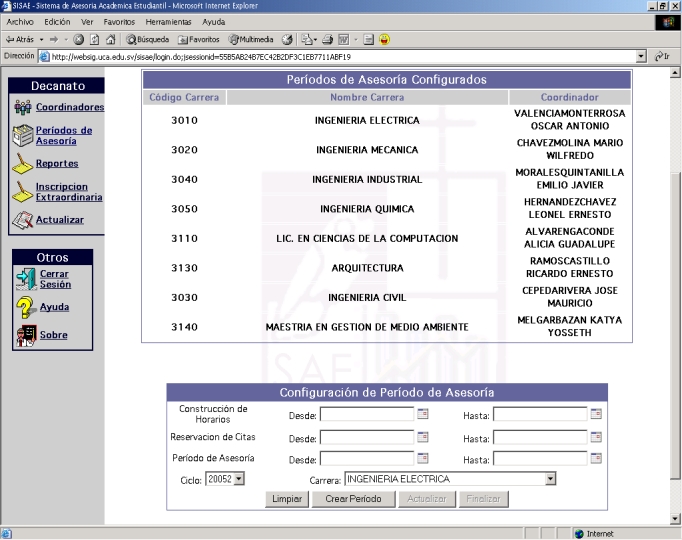Viewport: 682px width, 540px height.
Task: Expand the Ciclo 20052 dropdown
Action: point(239,479)
